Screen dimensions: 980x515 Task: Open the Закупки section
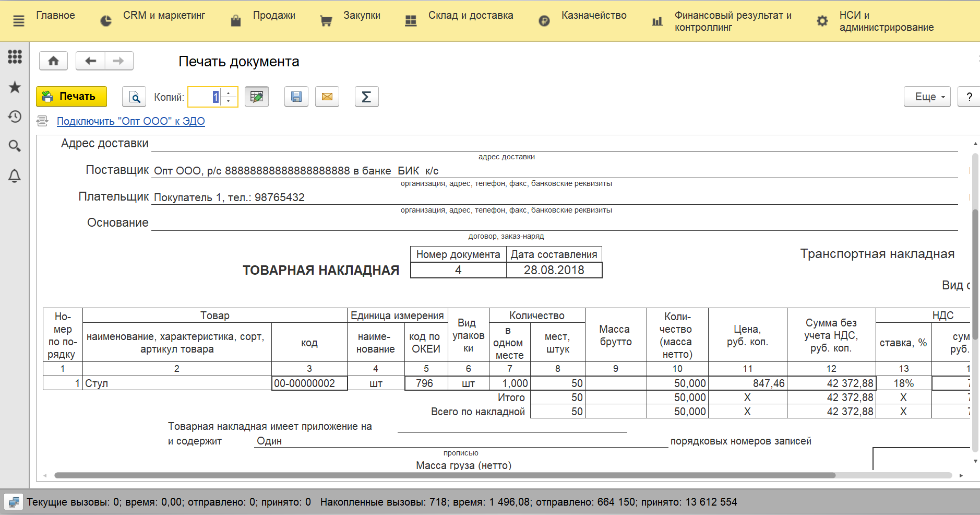(362, 15)
